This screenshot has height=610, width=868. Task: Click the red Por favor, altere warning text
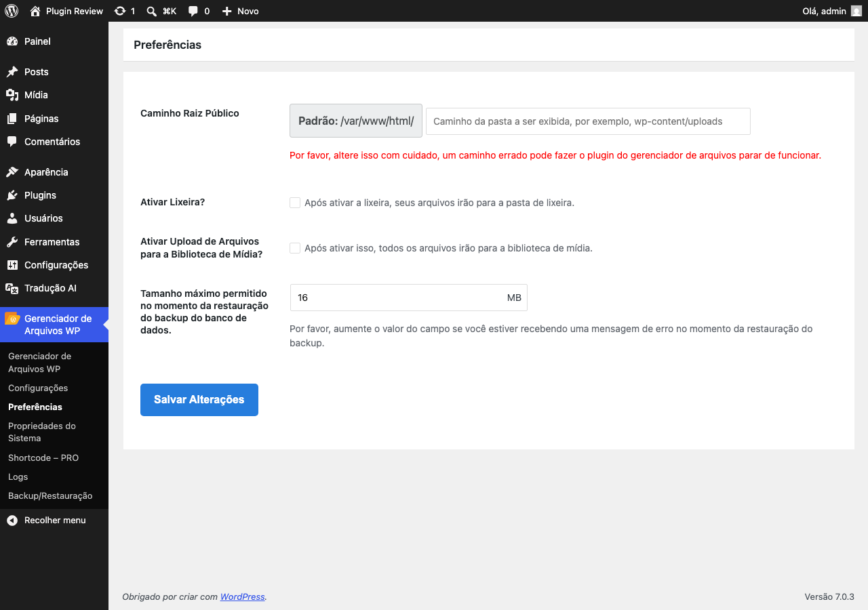[x=555, y=155]
